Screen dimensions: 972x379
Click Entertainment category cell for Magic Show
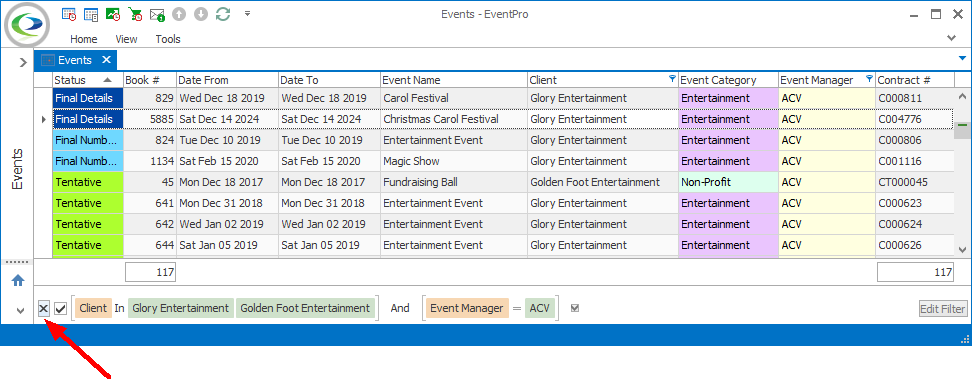728,161
